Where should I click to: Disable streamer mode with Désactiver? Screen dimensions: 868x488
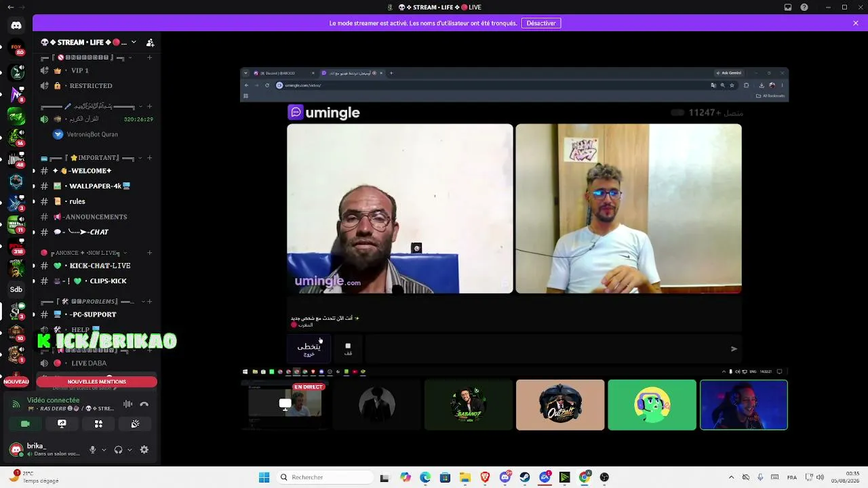[541, 23]
